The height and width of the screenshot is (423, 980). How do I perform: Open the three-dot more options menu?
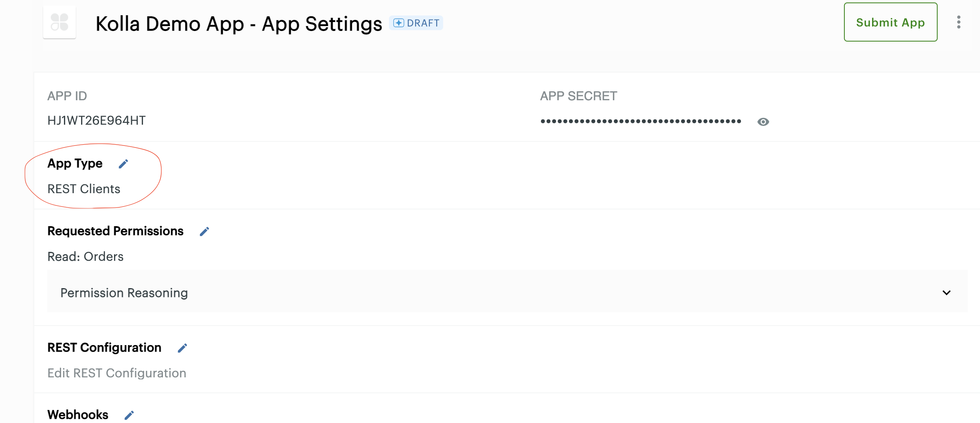pos(959,22)
